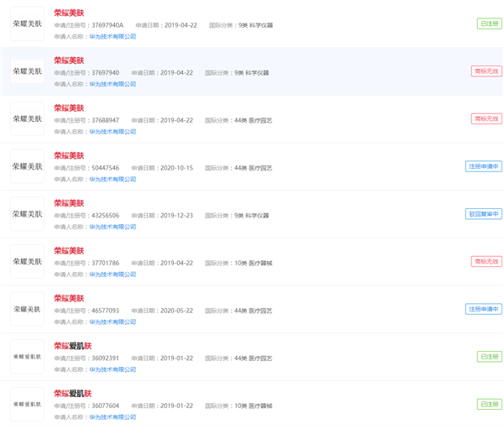Click 商标无效 status badge for 37697940
Image resolution: width=504 pixels, height=429 pixels.
(486, 71)
